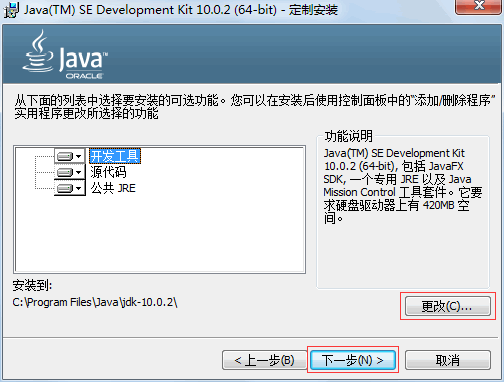Select the 源代码 feature entry
The image size is (504, 382).
click(108, 172)
